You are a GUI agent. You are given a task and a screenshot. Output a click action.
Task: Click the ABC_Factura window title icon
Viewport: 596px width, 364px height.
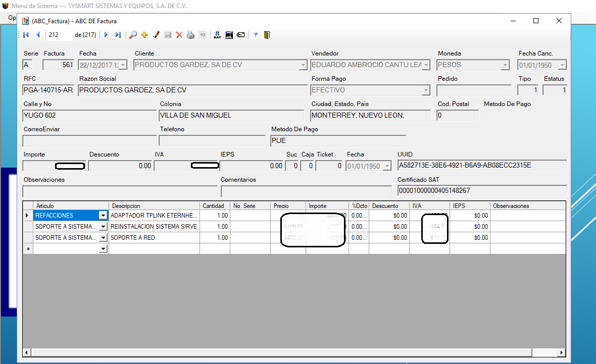point(25,21)
